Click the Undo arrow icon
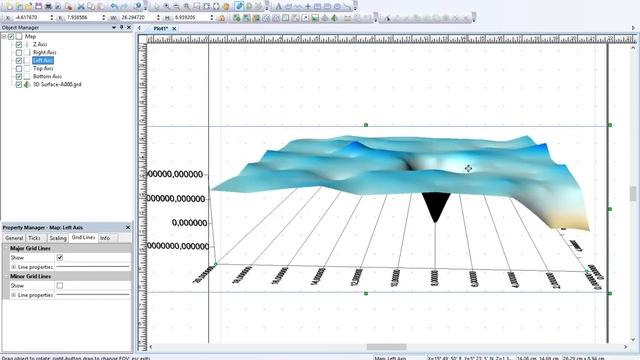The height and width of the screenshot is (360, 640). coord(114,6)
